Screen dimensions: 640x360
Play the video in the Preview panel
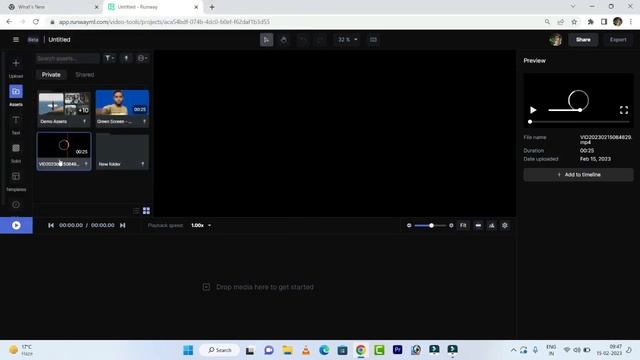(533, 110)
